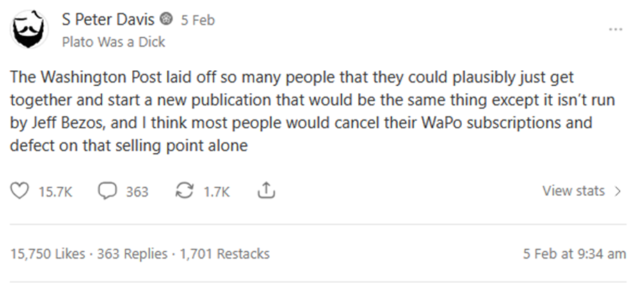Show the 1,701 Restacks list

(225, 254)
